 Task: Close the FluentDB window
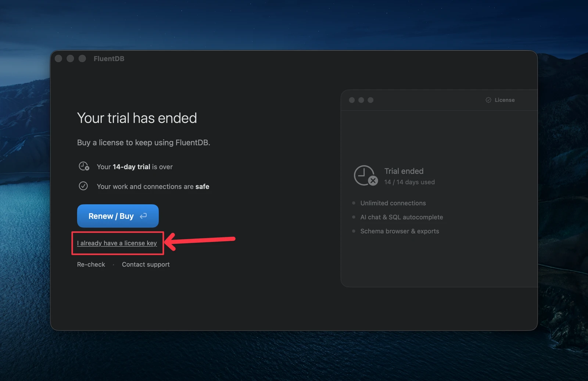pyautogui.click(x=58, y=58)
